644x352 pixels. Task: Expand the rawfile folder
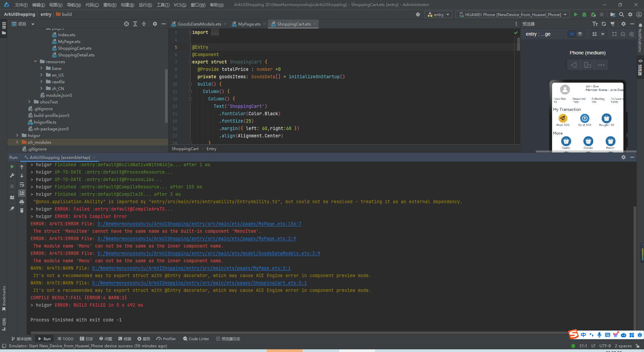click(41, 82)
